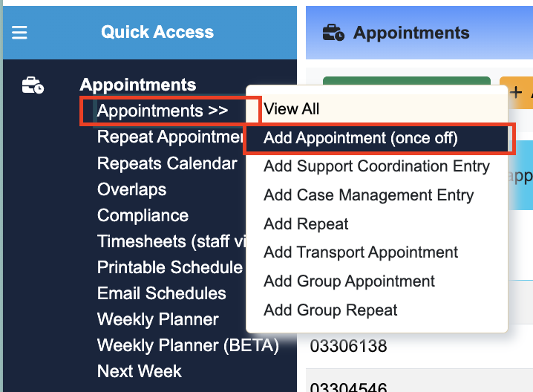The width and height of the screenshot is (533, 392).
Task: Go to Compliance page
Action: pos(143,215)
